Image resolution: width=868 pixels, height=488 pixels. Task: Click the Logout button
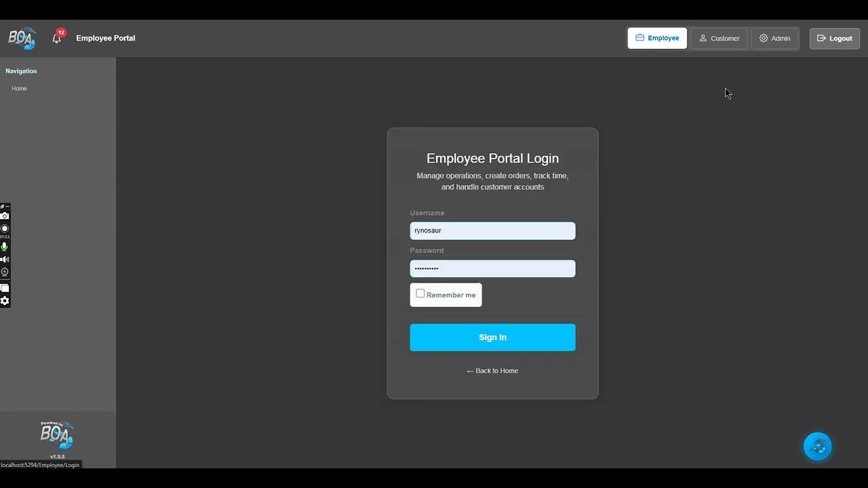click(835, 38)
